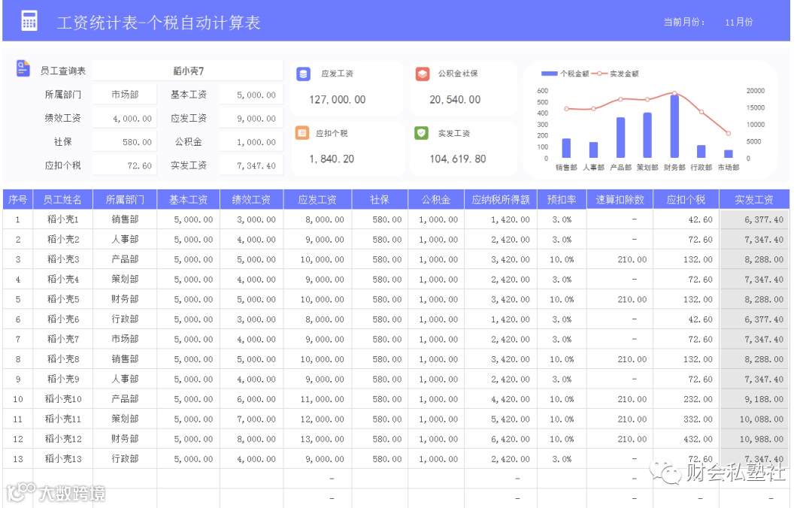Click the 20,540.00 公积金社保 total value
The height and width of the screenshot is (508, 812).
pyautogui.click(x=455, y=99)
